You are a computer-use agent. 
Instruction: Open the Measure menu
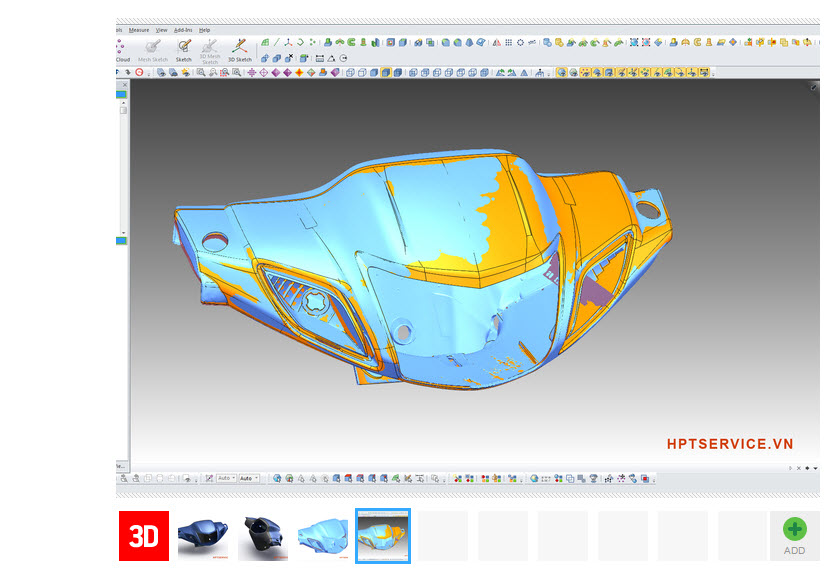[x=139, y=30]
